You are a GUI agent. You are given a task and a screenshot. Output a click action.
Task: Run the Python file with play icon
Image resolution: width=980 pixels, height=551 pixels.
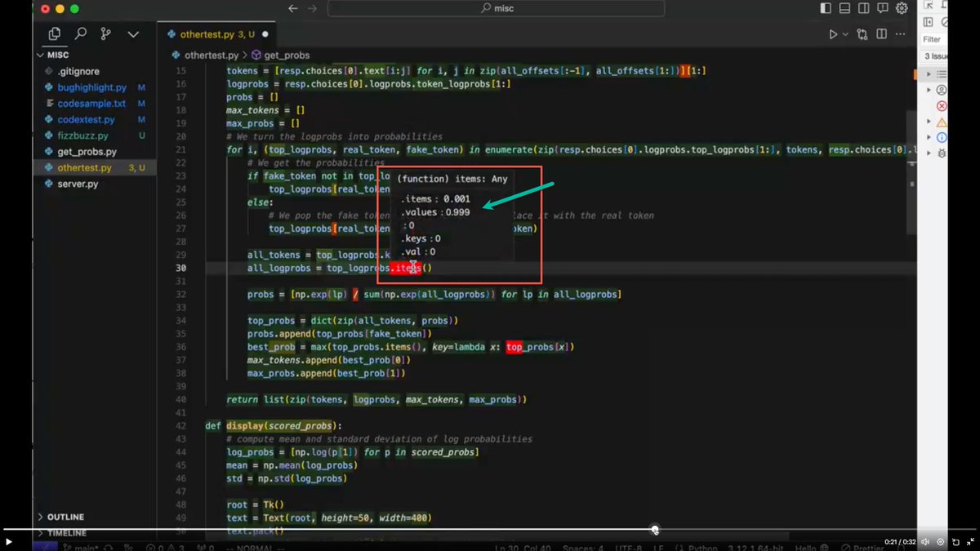coord(833,34)
